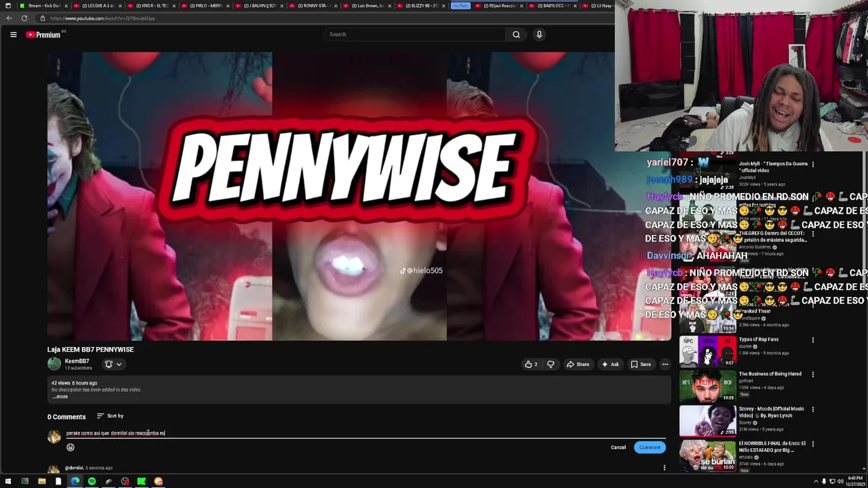
Task: Open the options menu on domiloi's comment
Action: coord(665,468)
